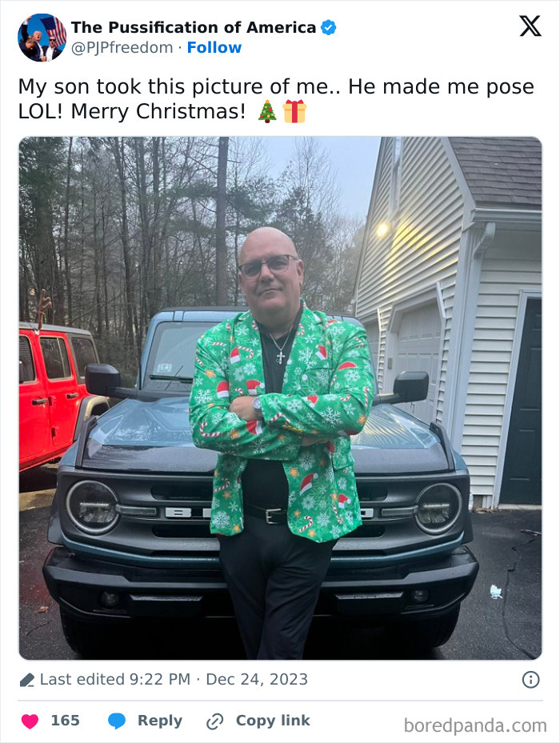
Task: Click the blue verified badge
Action: pyautogui.click(x=329, y=27)
